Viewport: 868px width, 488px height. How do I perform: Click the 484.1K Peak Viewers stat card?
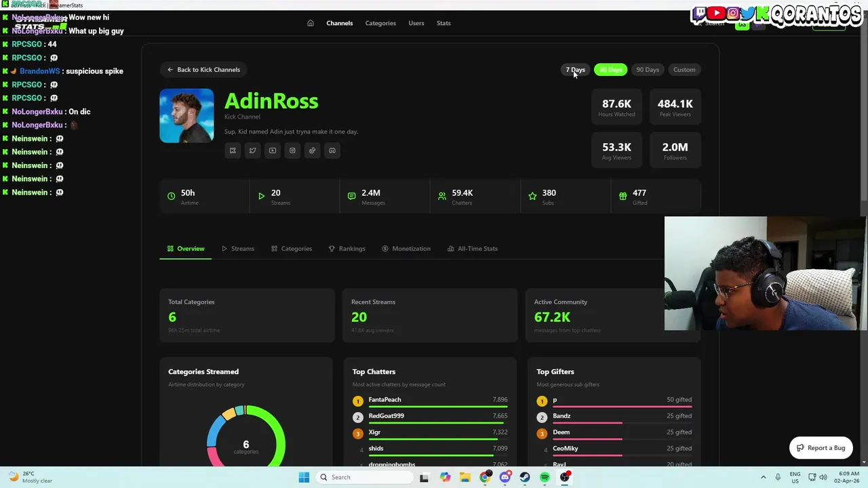(x=675, y=107)
